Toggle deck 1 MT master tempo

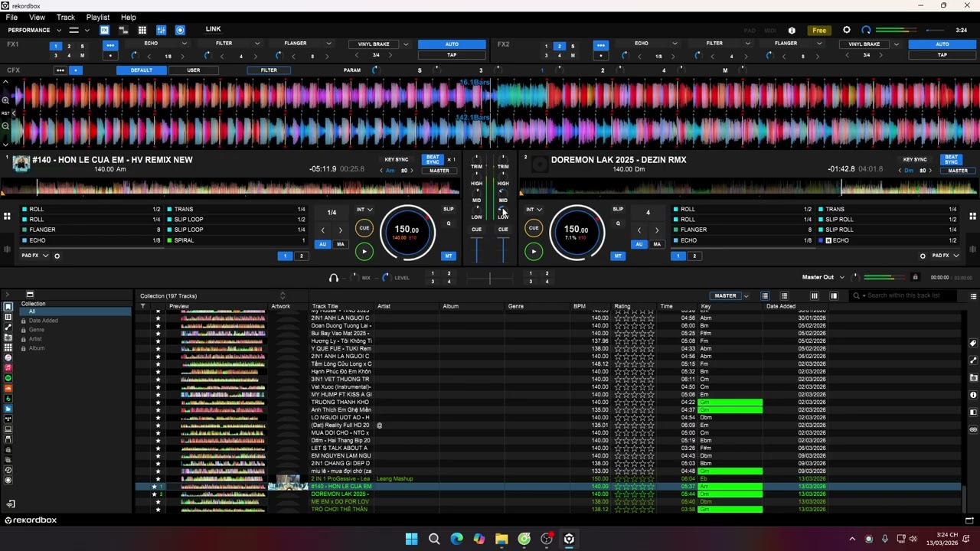click(449, 256)
